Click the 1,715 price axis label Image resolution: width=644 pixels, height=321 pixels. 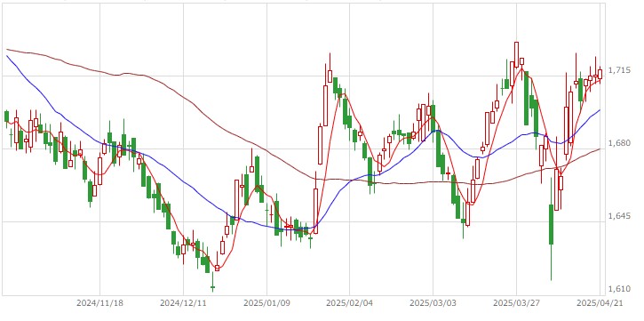tap(618, 71)
